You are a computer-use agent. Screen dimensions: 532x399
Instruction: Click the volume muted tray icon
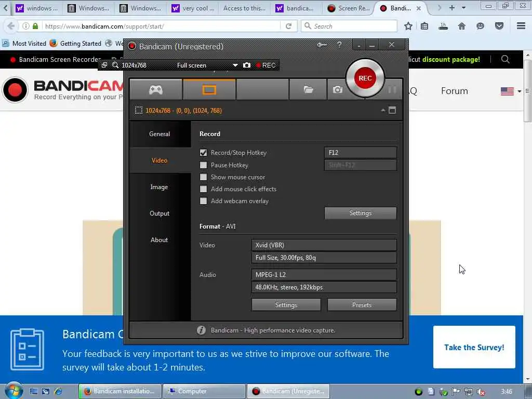[x=481, y=392]
